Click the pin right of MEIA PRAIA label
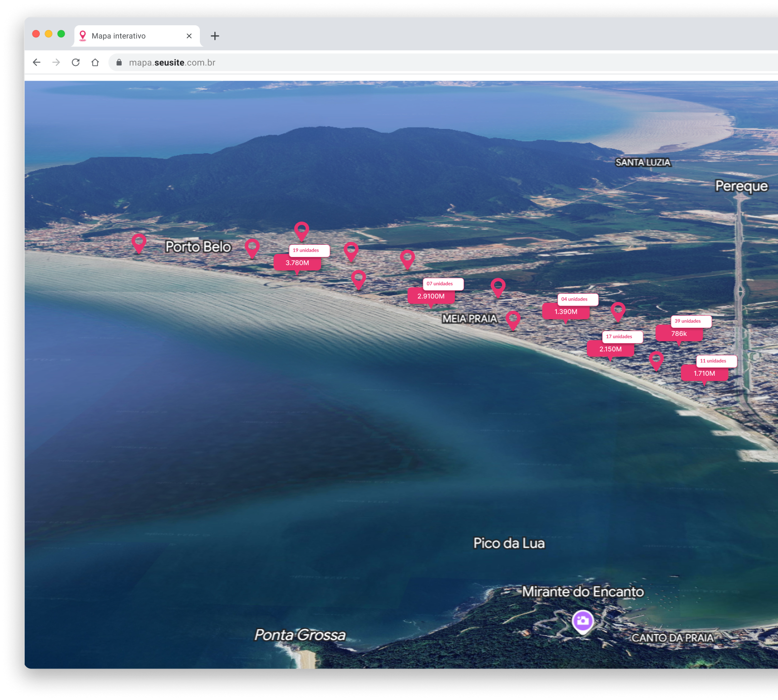 (513, 319)
